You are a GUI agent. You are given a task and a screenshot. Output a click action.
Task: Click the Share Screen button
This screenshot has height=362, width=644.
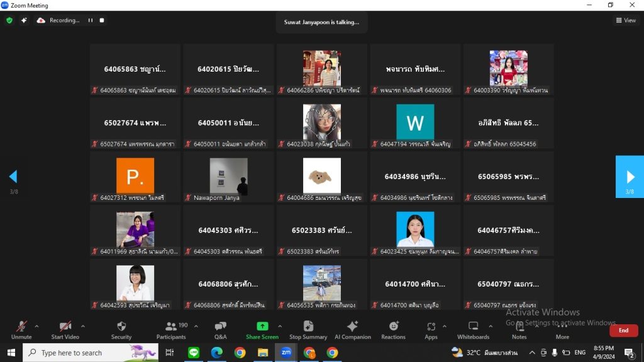[x=262, y=331]
